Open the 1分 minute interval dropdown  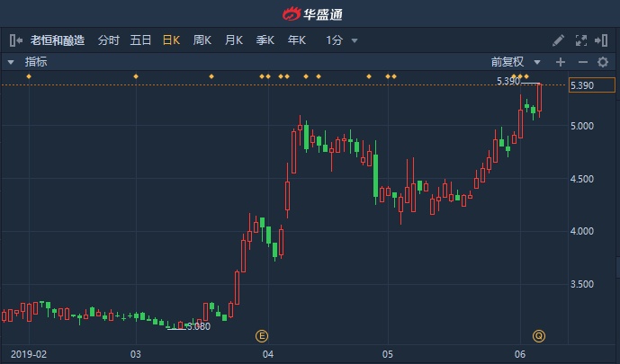coord(342,40)
